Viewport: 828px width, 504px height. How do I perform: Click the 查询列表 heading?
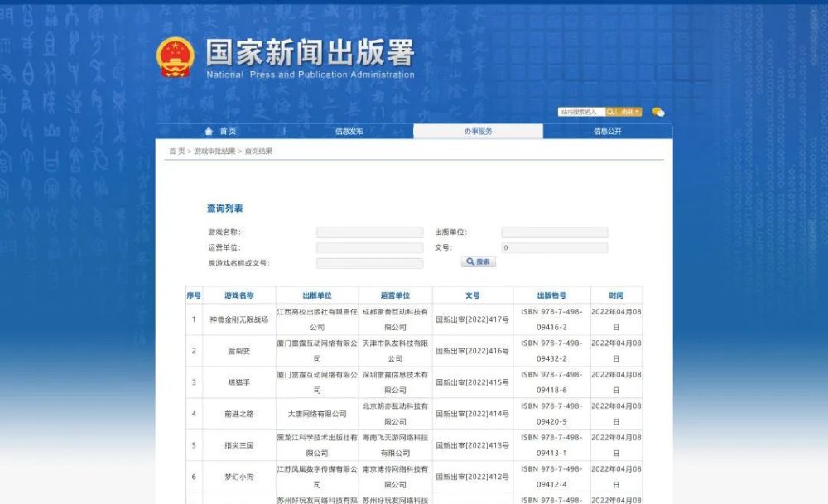[x=225, y=209]
